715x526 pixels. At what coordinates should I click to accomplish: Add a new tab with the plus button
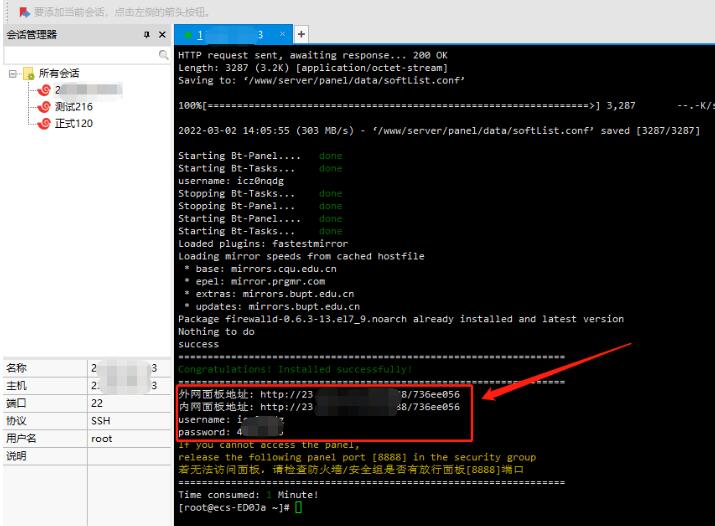click(x=299, y=35)
